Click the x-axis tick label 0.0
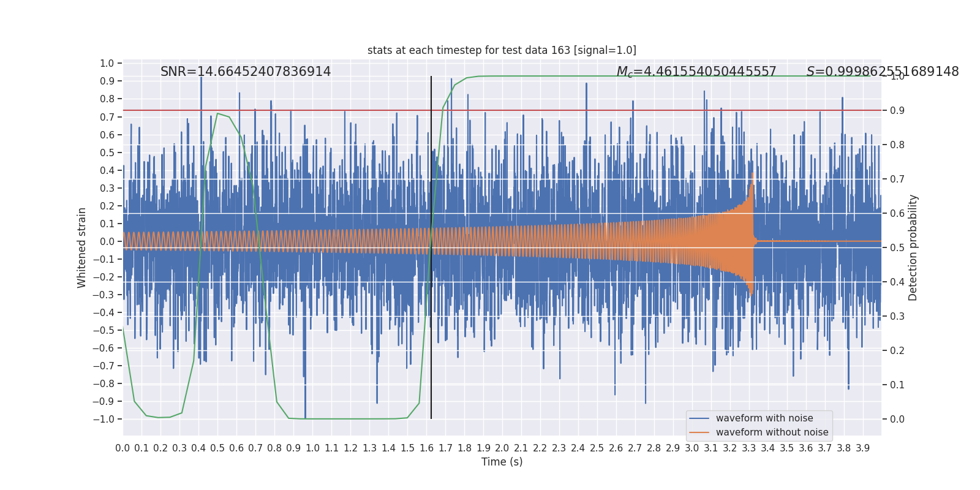 tap(123, 448)
